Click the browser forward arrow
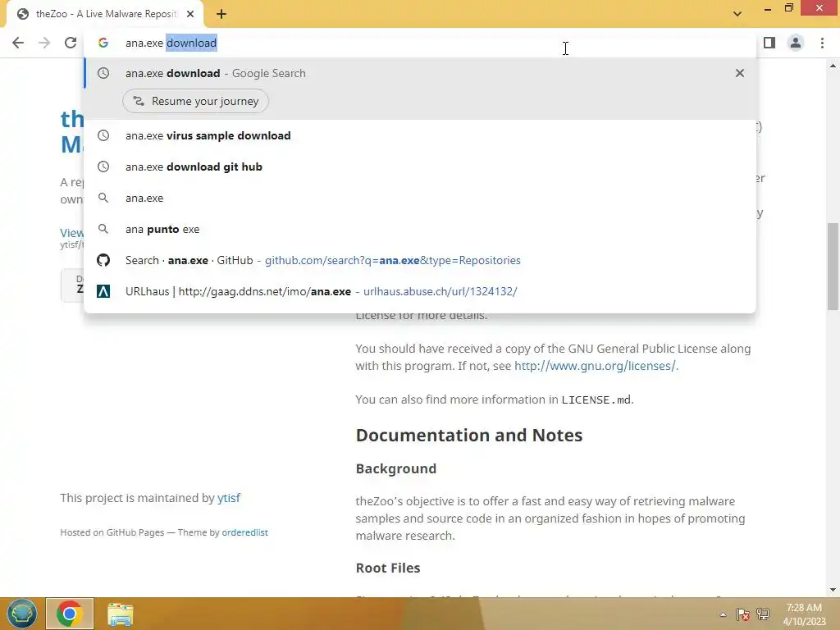Viewport: 840px width, 630px height. pos(44,43)
